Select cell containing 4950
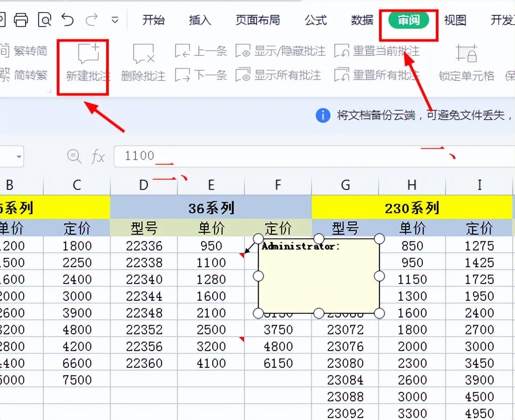515x420 pixels. [479, 413]
